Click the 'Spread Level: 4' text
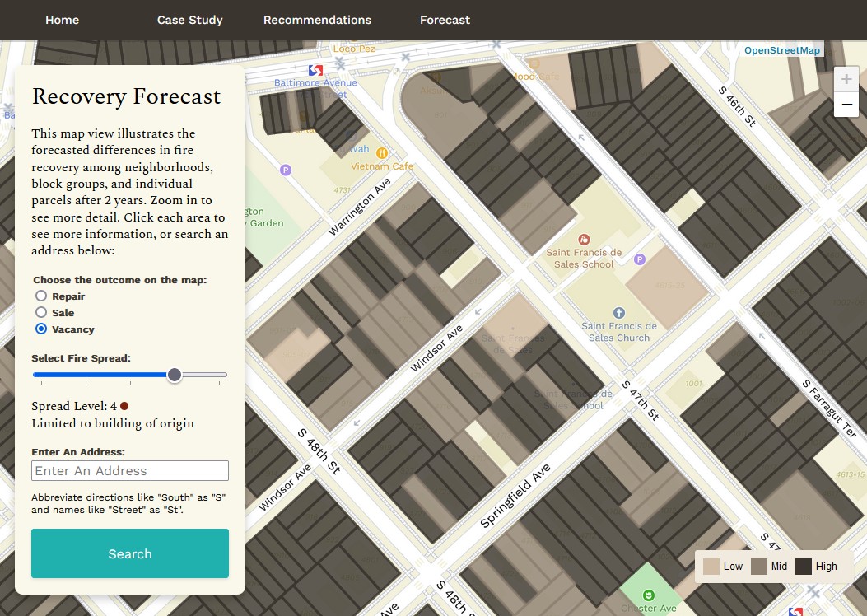 pyautogui.click(x=74, y=407)
